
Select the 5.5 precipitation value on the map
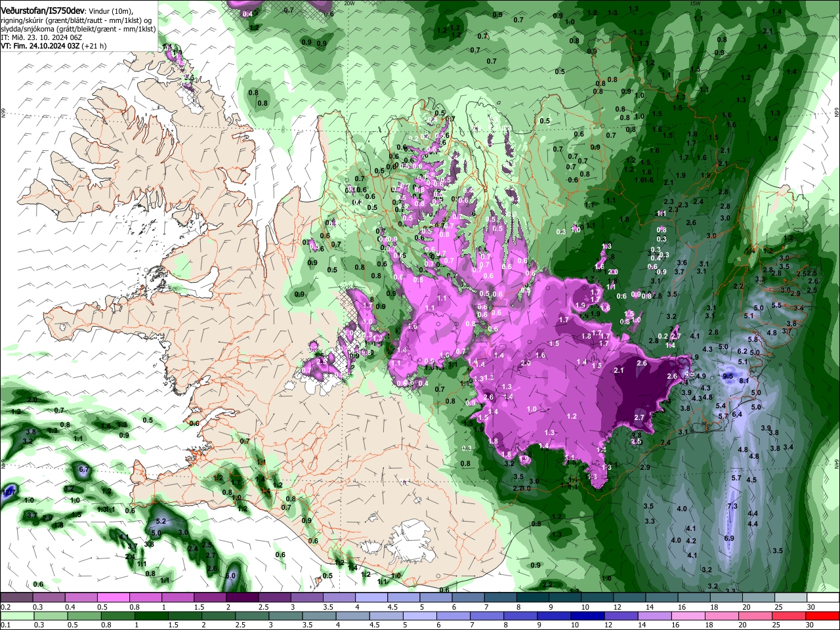click(776, 305)
